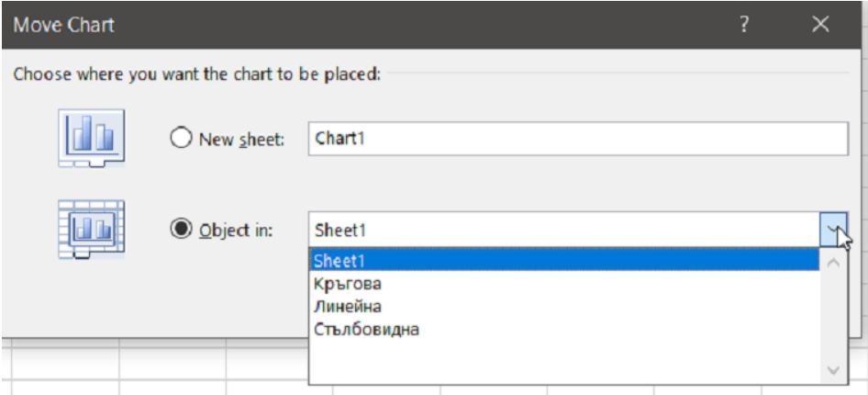Click the Object in combo box showing Sheet1
Viewport: 868px width, 395px height.
[564, 230]
